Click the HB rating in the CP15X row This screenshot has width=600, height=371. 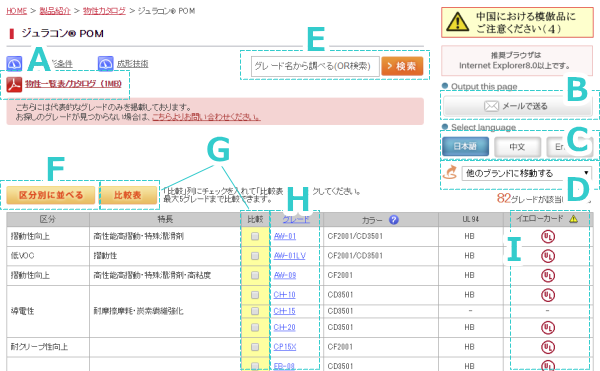point(470,347)
